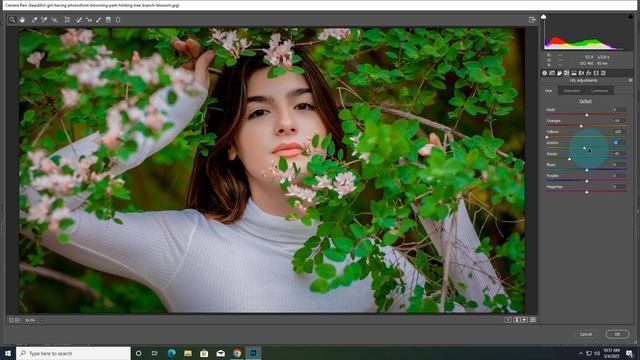Open the Presets panel icon
The image size is (640, 360).
(x=603, y=73)
